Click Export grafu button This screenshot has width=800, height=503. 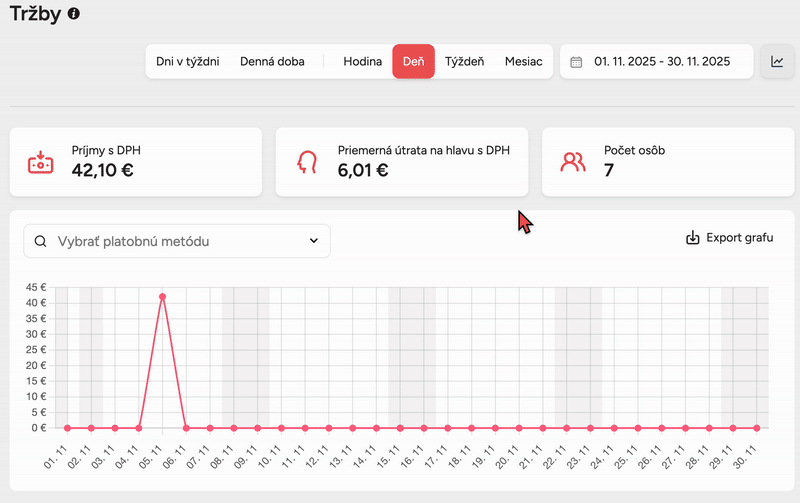point(729,238)
